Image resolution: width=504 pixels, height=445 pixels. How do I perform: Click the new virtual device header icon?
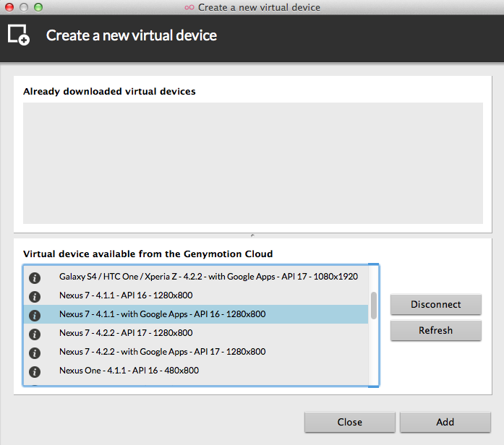pos(19,35)
